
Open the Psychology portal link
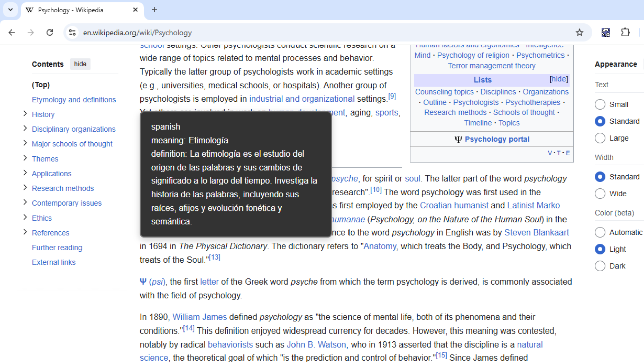pyautogui.click(x=497, y=139)
